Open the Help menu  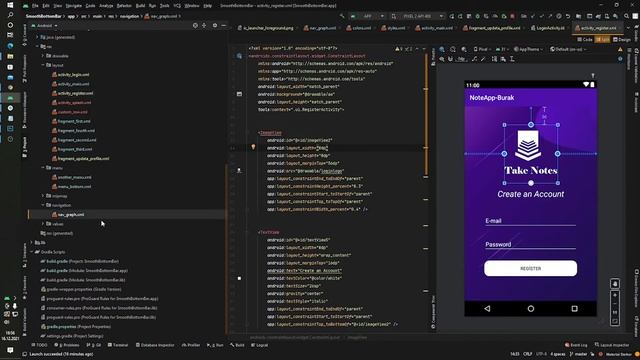tap(208, 6)
